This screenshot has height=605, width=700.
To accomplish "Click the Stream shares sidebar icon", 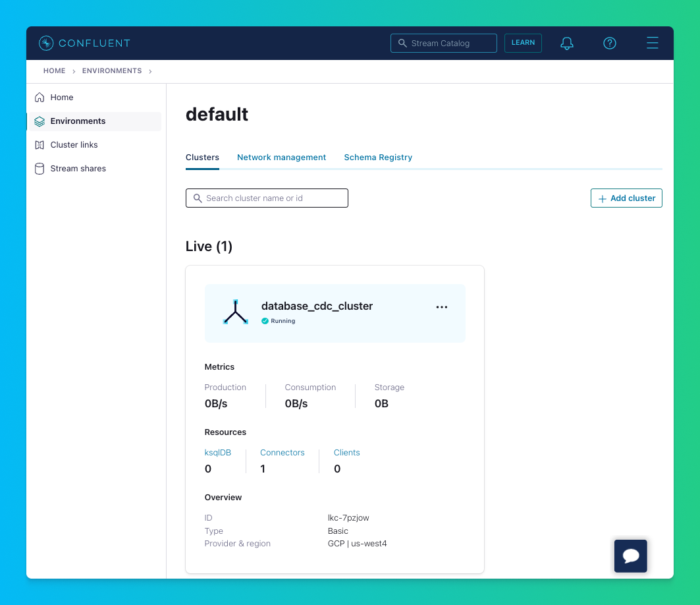I will pyautogui.click(x=40, y=169).
